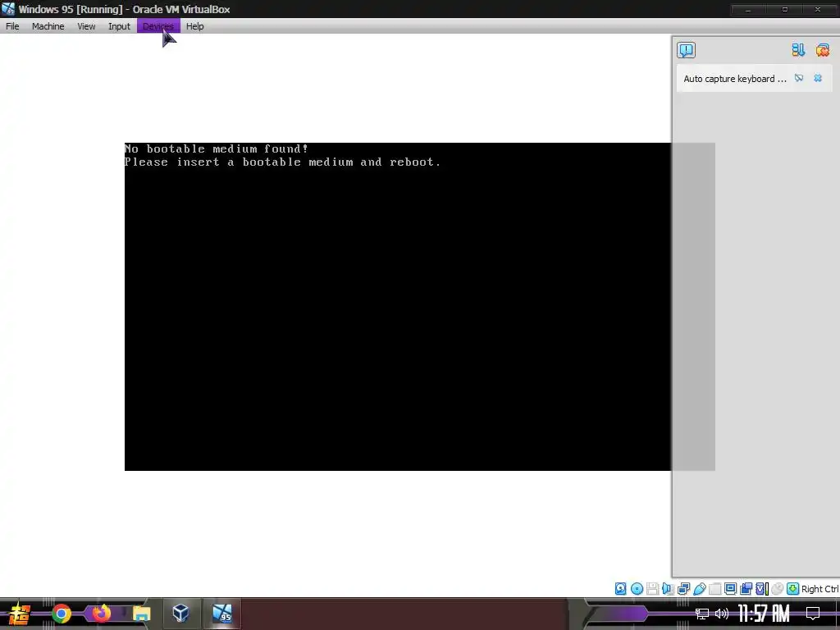Minimize the VirtualBox VM window
The image size is (840, 630).
pyautogui.click(x=748, y=10)
